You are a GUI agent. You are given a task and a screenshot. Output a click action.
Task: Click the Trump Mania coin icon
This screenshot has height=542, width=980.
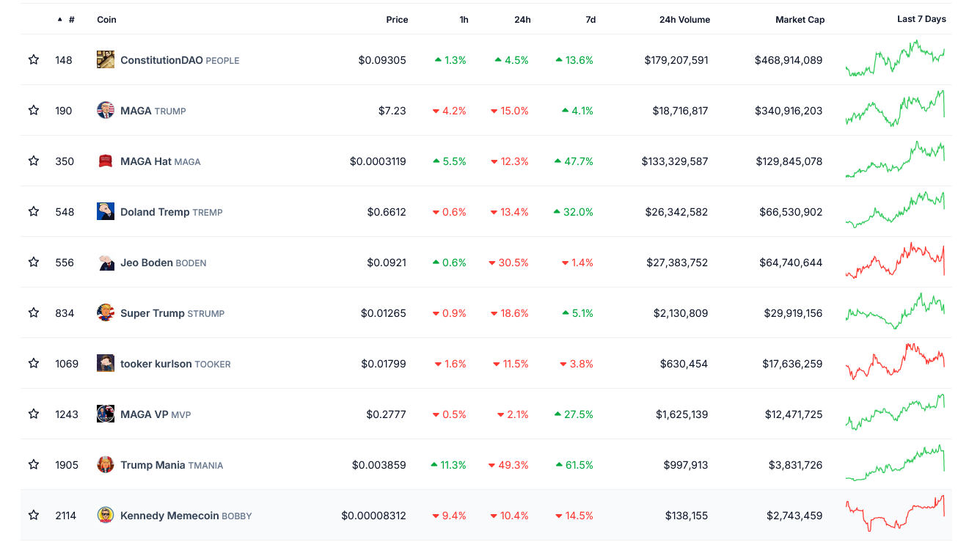(106, 465)
